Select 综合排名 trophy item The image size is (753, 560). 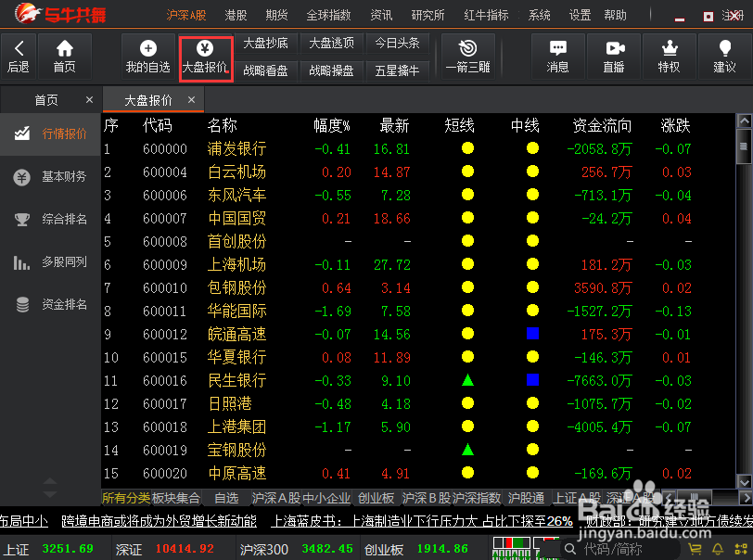click(x=50, y=220)
